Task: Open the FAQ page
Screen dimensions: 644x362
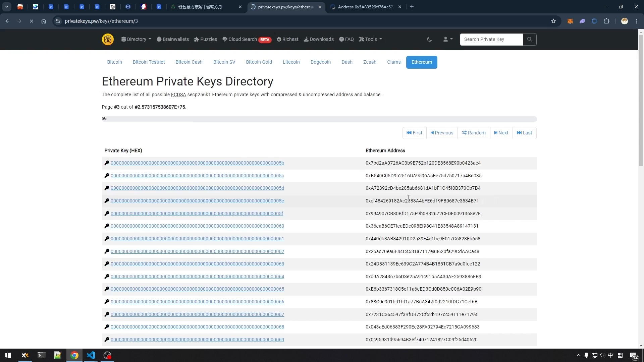Action: pyautogui.click(x=346, y=40)
